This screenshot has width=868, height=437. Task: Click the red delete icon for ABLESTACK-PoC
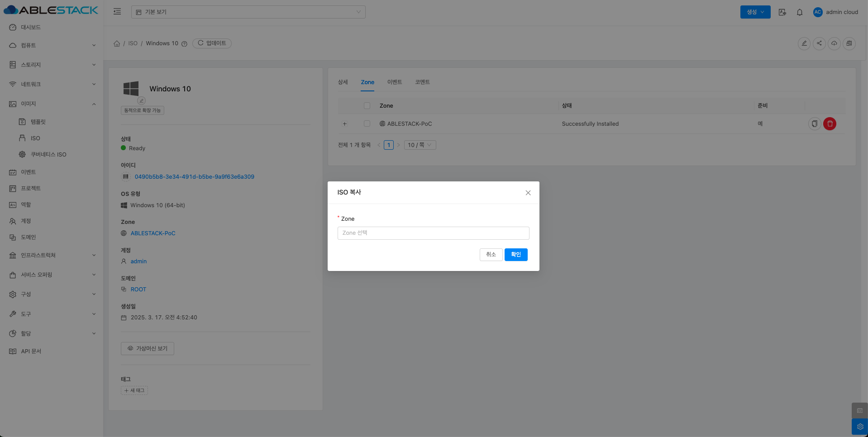[x=830, y=123]
